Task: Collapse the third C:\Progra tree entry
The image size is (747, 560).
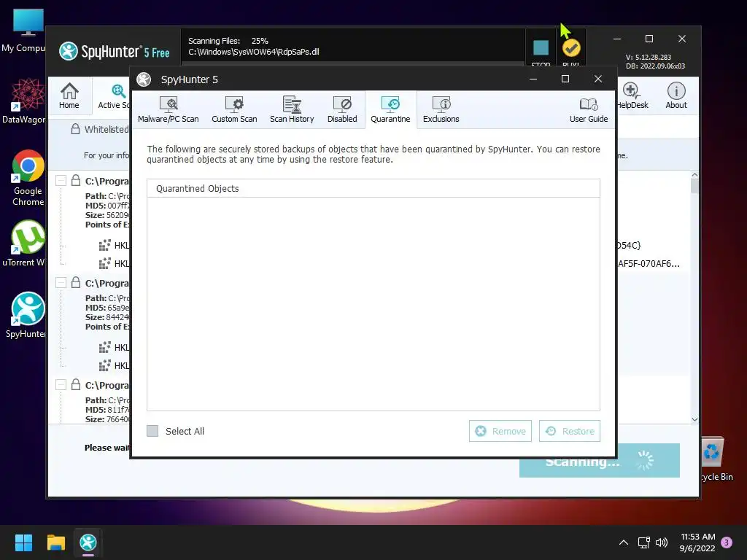Action: (x=61, y=384)
